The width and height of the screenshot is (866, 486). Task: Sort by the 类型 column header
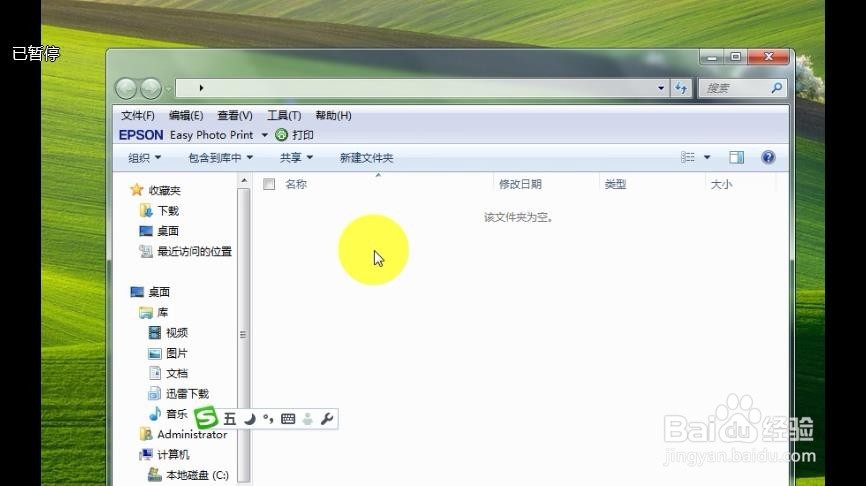[615, 184]
